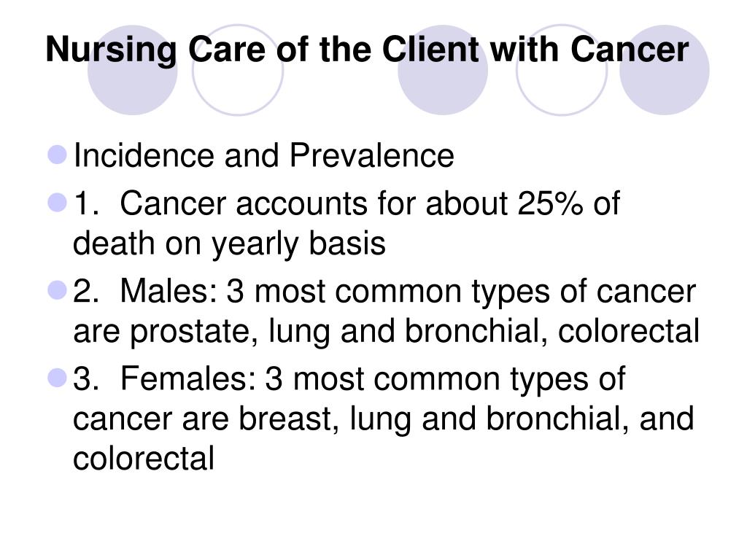This screenshot has height=560, width=747.
Task: Click the "25%" figure in item 1
Action: point(550,203)
